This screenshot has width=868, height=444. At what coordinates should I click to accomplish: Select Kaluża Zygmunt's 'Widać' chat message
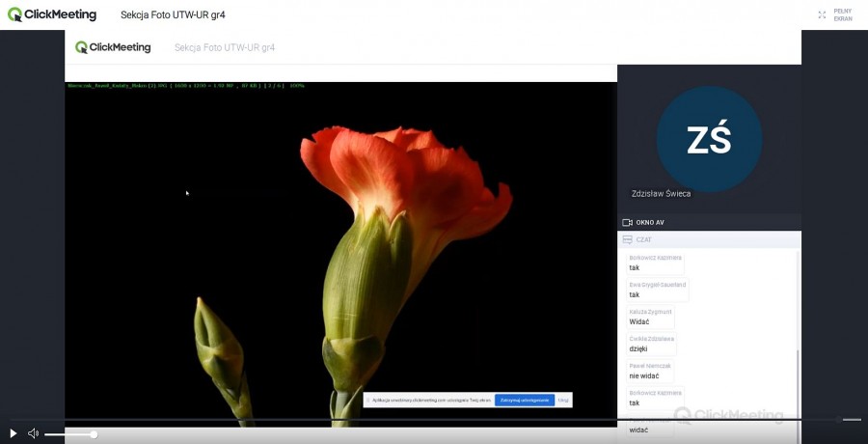pos(638,321)
